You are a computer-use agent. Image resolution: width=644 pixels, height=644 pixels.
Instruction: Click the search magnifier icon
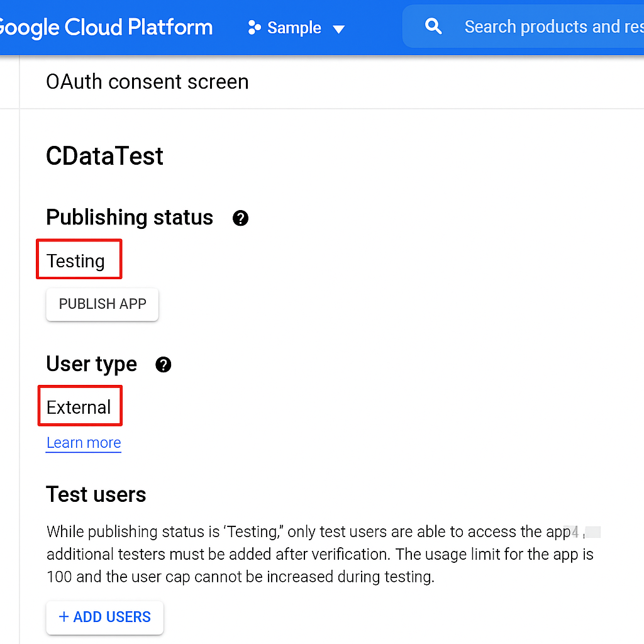[433, 26]
